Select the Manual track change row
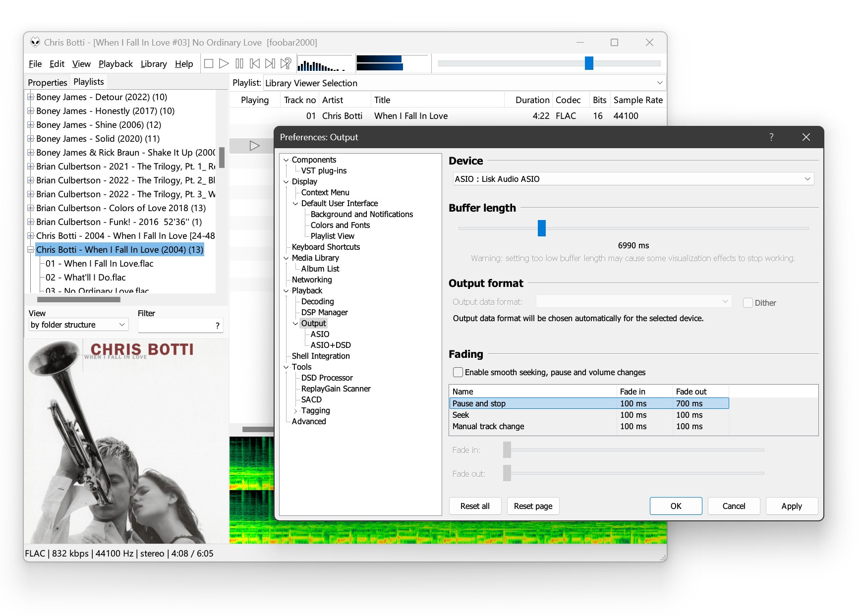Image resolution: width=863 pixels, height=616 pixels. (589, 426)
